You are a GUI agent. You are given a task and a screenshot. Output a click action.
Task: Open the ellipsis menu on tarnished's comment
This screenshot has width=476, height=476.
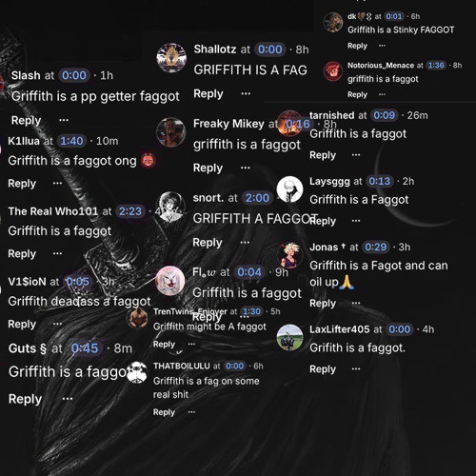click(356, 155)
